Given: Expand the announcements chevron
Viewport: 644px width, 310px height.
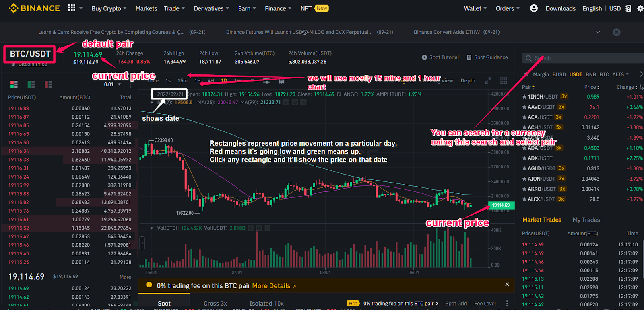Looking at the screenshot, I should point(598,32).
